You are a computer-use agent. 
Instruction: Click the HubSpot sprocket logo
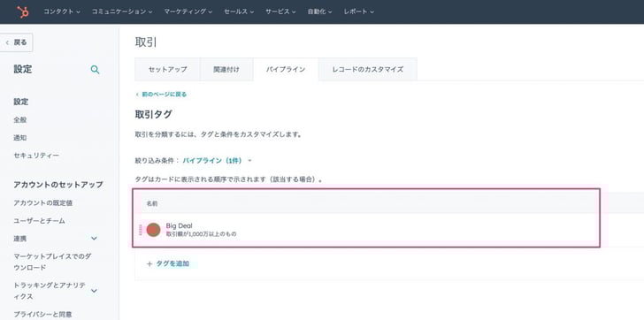pos(23,11)
